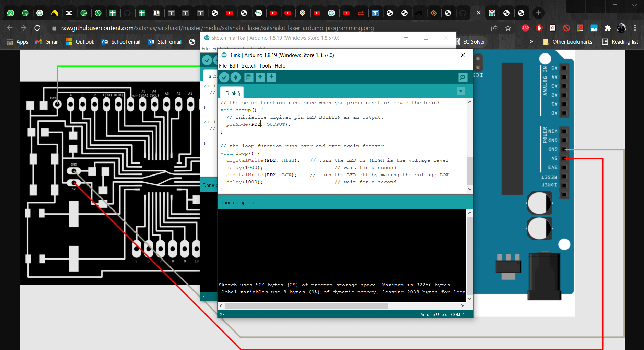The image size is (644, 350).
Task: Click the console vertical scroll-up arrow
Action: 470,213
